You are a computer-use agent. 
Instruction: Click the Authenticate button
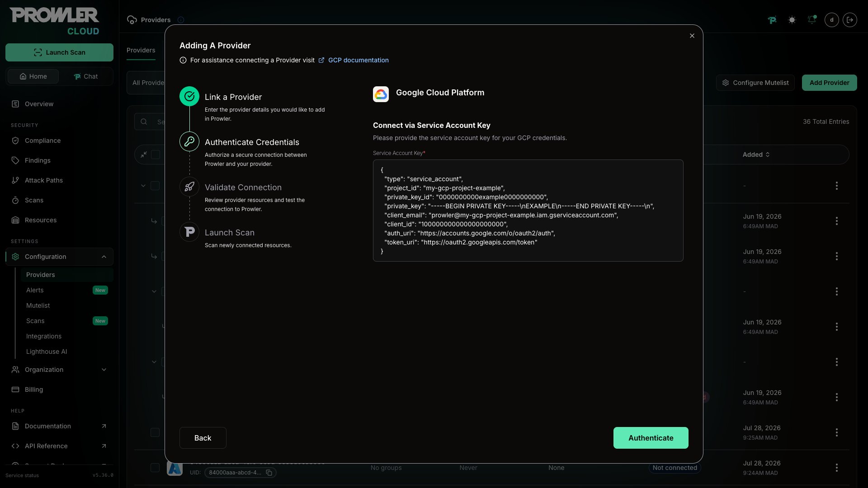click(651, 438)
